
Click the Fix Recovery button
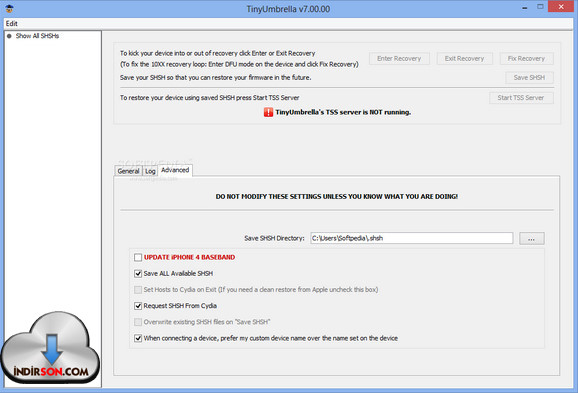pos(526,59)
